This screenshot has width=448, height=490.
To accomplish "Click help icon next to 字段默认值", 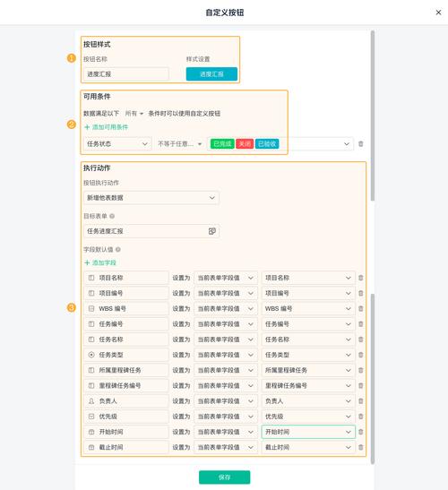I will pos(118,249).
